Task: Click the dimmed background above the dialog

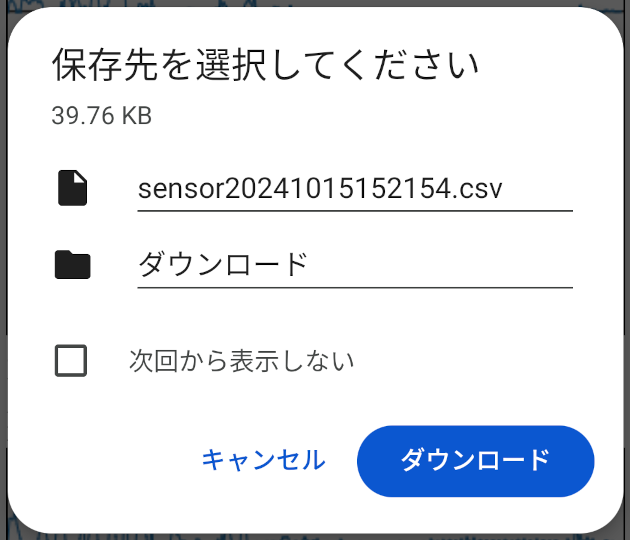Action: pos(315,3)
